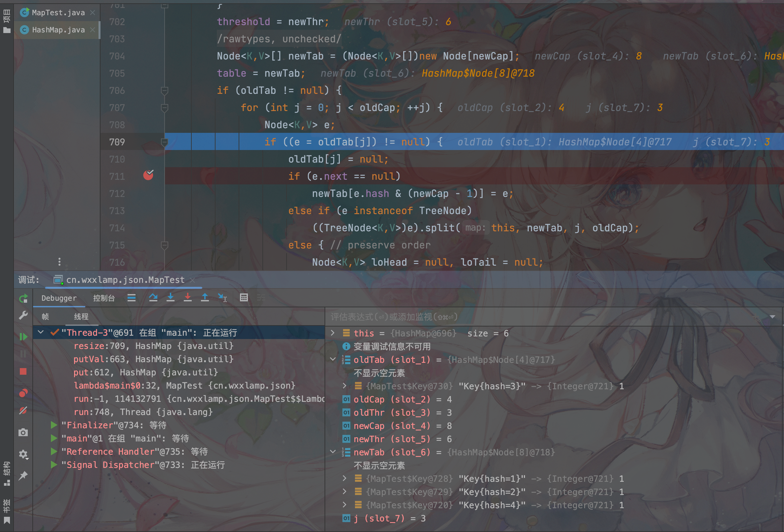Image resolution: width=784 pixels, height=532 pixels.
Task: Toggle the breakpoint on line 711
Action: point(148,175)
